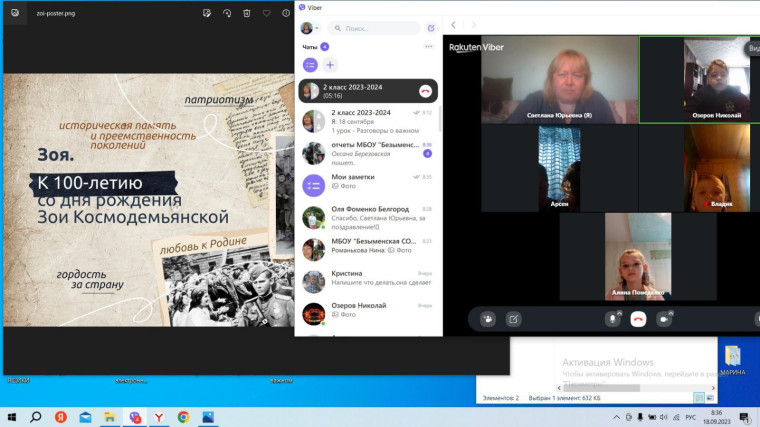The image size is (760, 427).
Task: Select the My Notes purple filter button
Action: (x=310, y=65)
